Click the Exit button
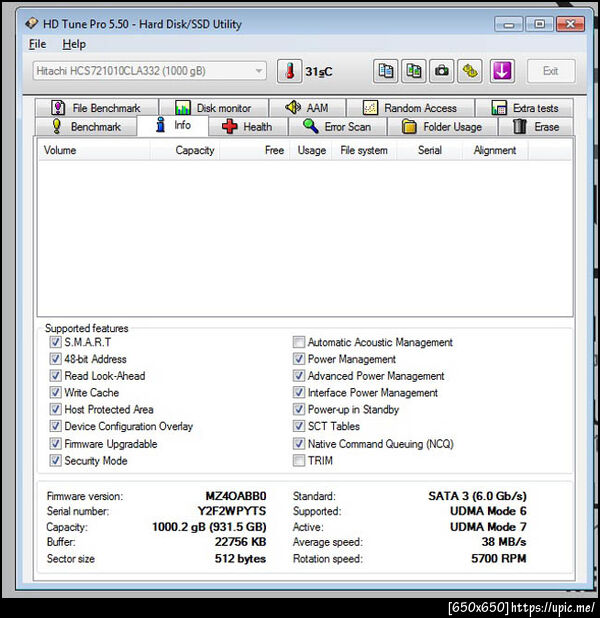This screenshot has height=618, width=600. click(x=551, y=71)
